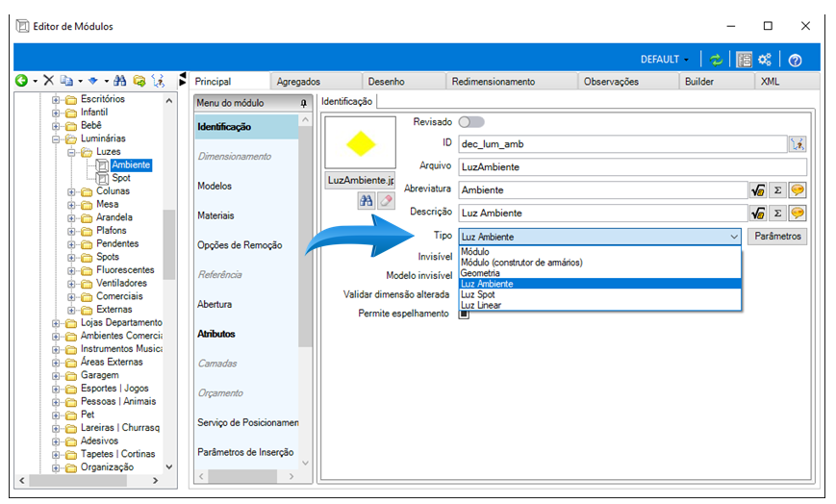Viewport: 836px width, 504px height.
Task: Click the speech bubble icon on Descrição row
Action: coord(798,214)
